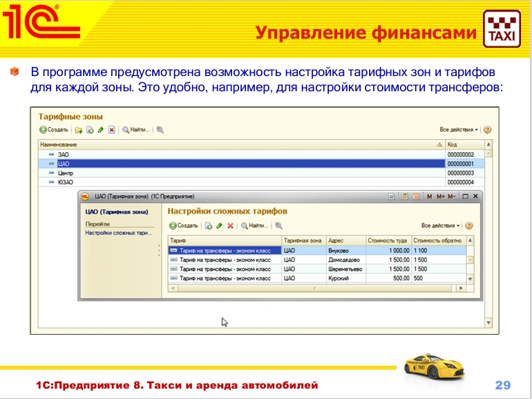Viewport: 532px width, 399px height.
Task: Click the green edit pencil in Тарифные зоны toolbar
Action: [100, 129]
